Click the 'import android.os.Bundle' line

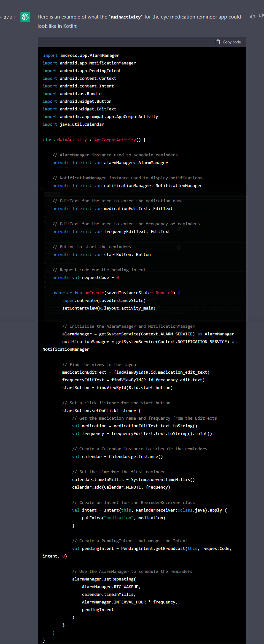coord(72,94)
